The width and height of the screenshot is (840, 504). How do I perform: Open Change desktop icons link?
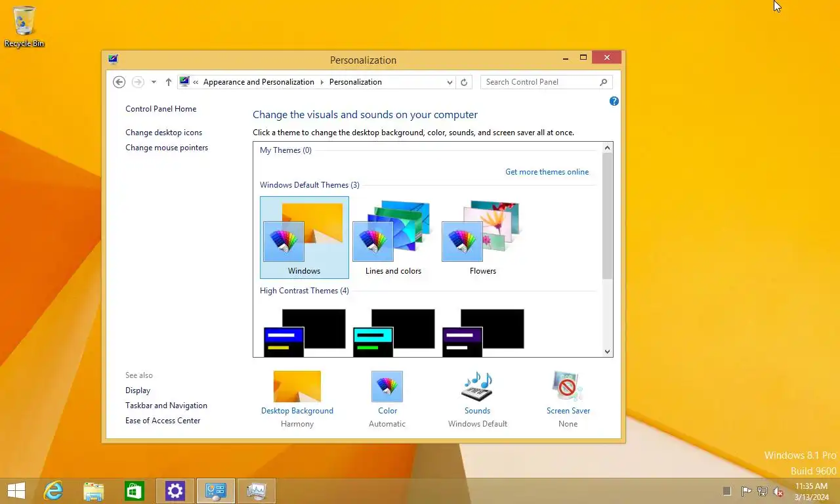(163, 133)
